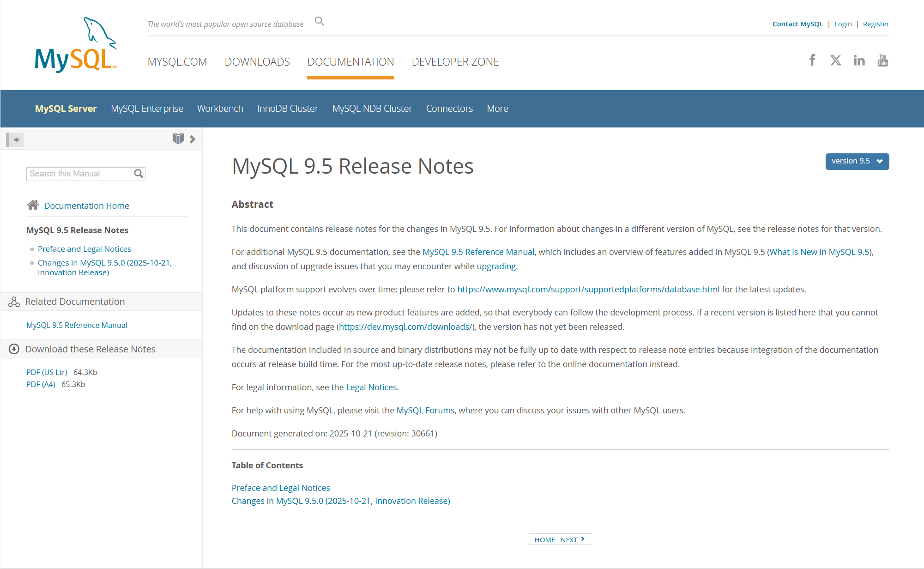Open the Workbench navigation item
The width and height of the screenshot is (924, 569).
pos(220,109)
